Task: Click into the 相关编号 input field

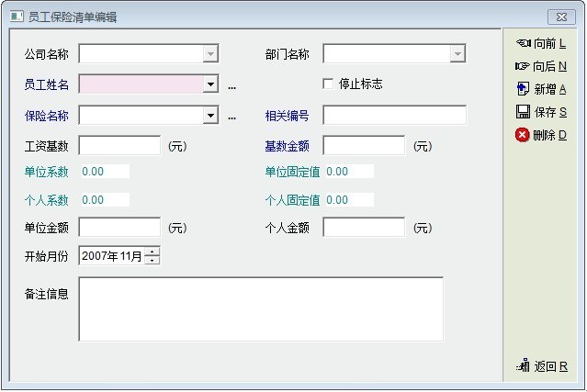Action: 394,115
